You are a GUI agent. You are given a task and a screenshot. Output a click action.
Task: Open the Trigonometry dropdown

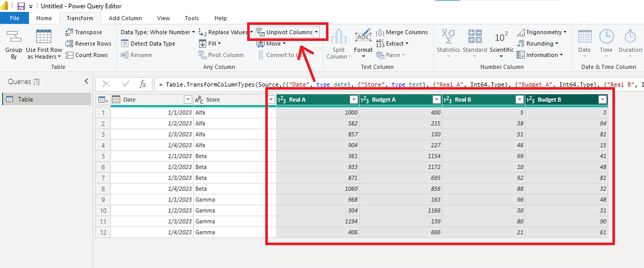(541, 32)
